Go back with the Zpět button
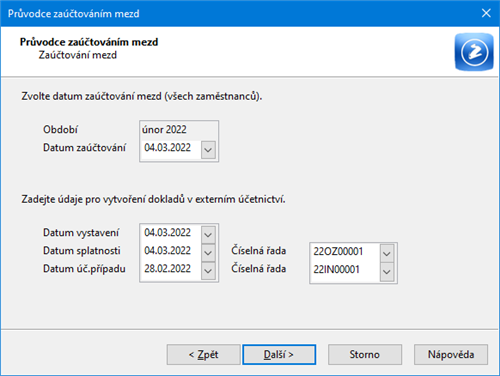 [203, 354]
